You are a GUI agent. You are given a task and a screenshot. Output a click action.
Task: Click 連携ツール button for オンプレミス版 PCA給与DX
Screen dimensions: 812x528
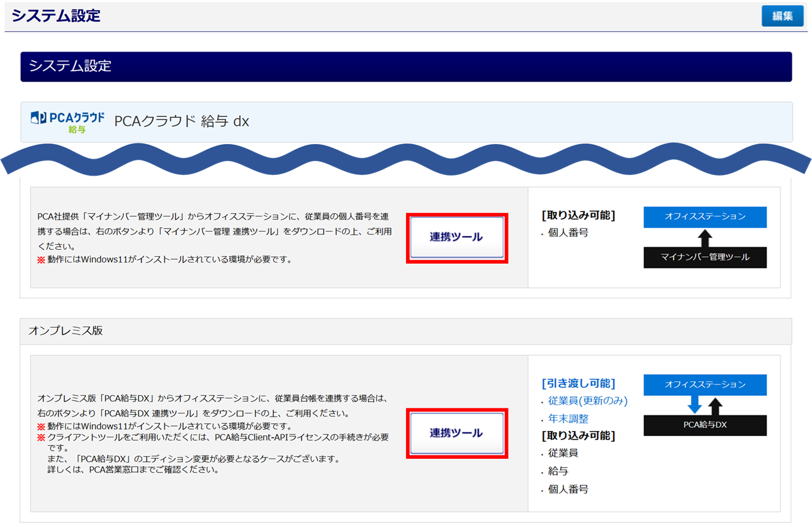click(457, 433)
